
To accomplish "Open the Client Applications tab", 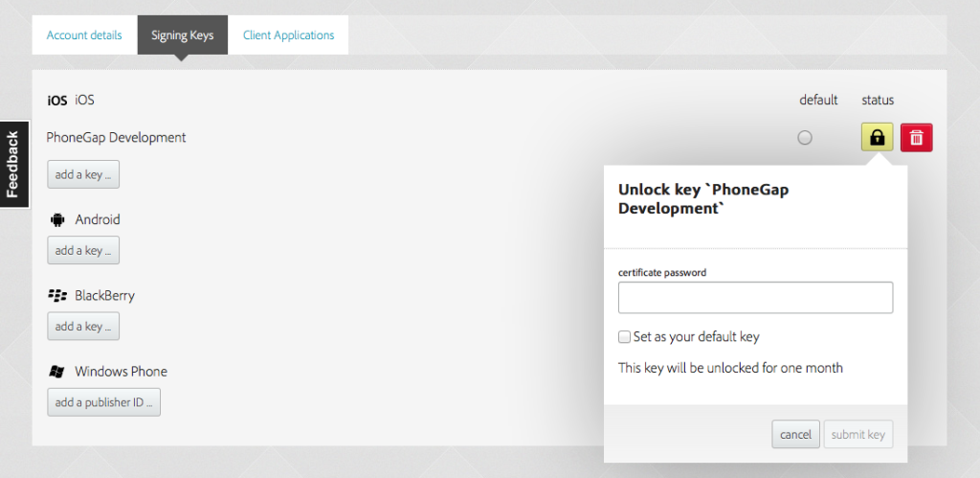I will point(288,35).
